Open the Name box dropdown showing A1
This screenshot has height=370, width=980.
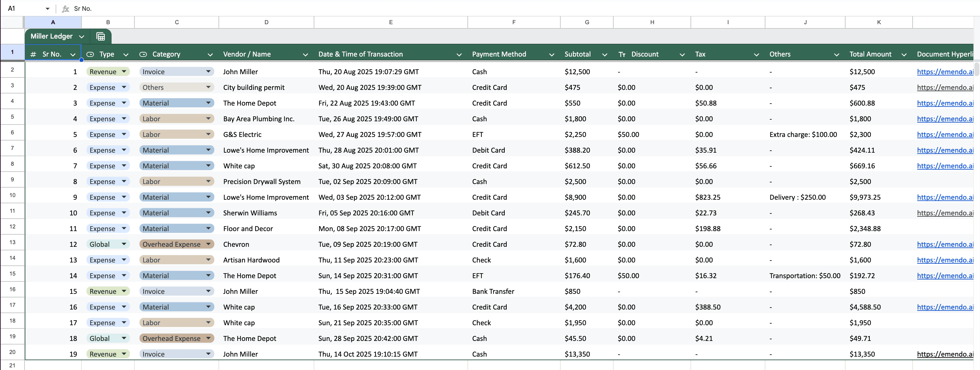tap(47, 8)
